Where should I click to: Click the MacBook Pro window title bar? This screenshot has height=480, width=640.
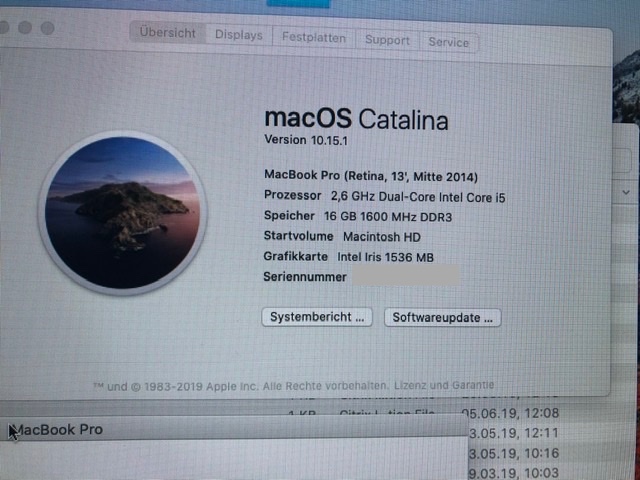[234, 429]
